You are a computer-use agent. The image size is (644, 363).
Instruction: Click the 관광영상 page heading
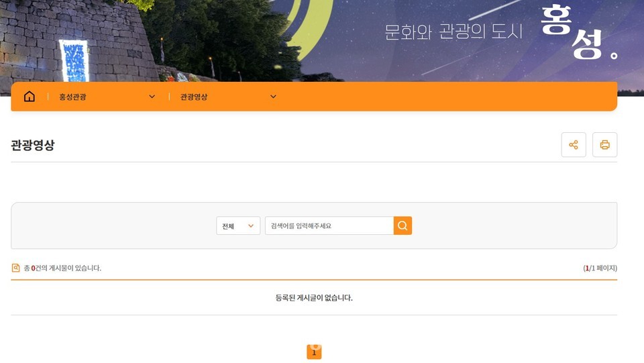tap(33, 145)
